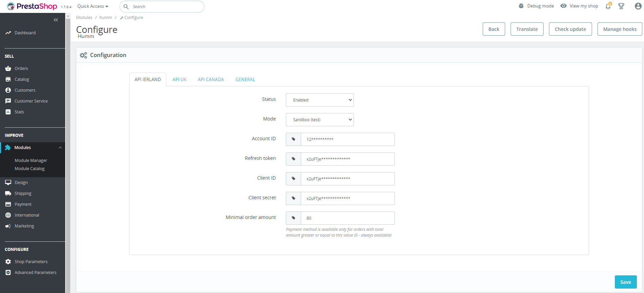The width and height of the screenshot is (644, 293).
Task: Focus the Refresh token input field
Action: (x=348, y=159)
